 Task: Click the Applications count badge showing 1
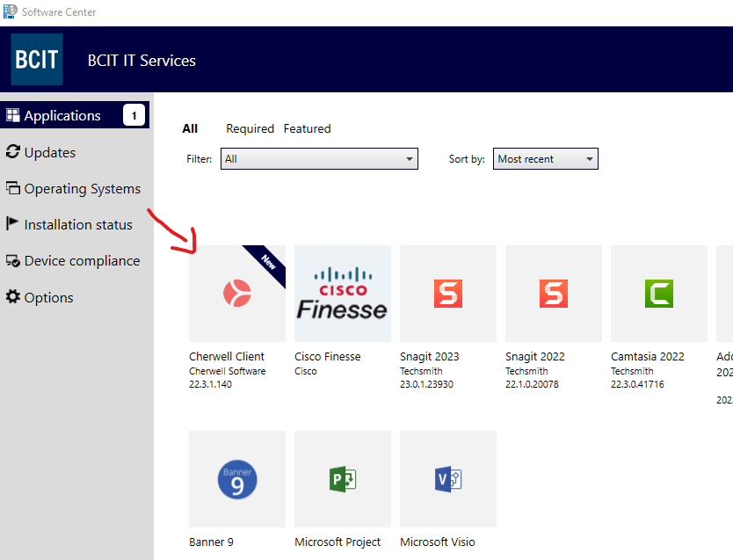tap(134, 114)
